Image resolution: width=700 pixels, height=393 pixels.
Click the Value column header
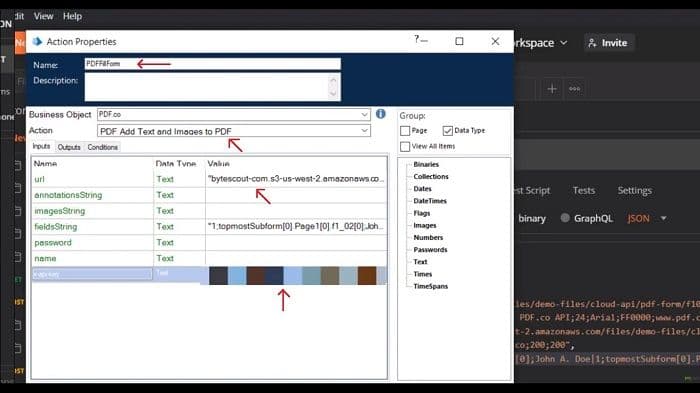pyautogui.click(x=218, y=163)
